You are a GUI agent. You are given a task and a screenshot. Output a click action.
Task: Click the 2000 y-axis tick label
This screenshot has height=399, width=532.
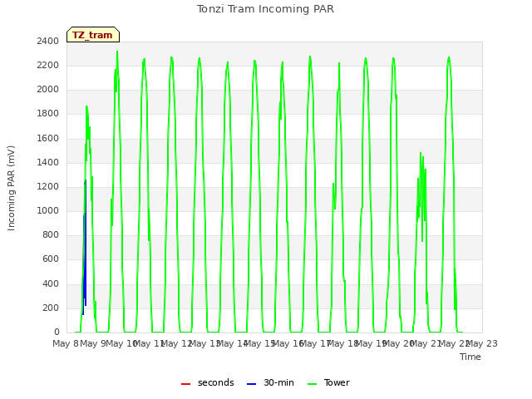click(48, 90)
